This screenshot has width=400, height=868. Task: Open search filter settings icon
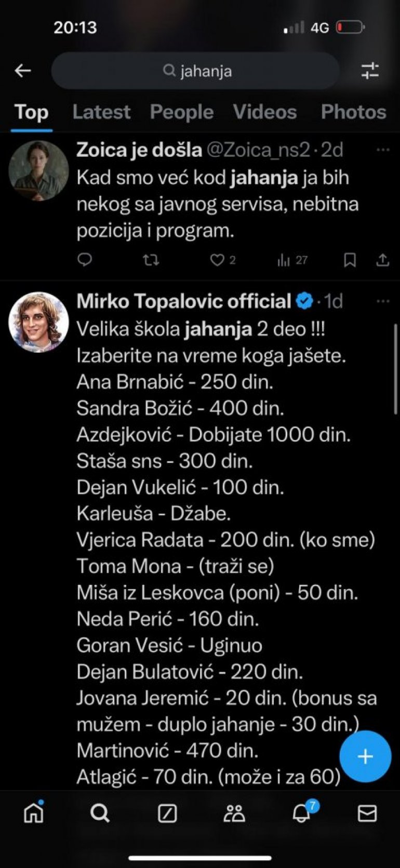370,71
